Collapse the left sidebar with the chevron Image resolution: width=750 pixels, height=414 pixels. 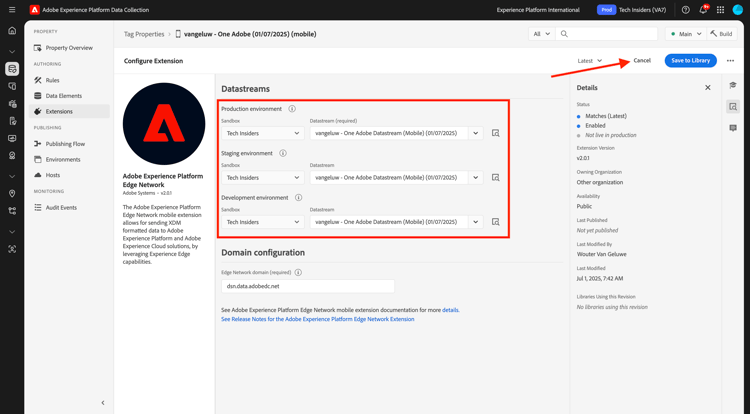pos(103,403)
